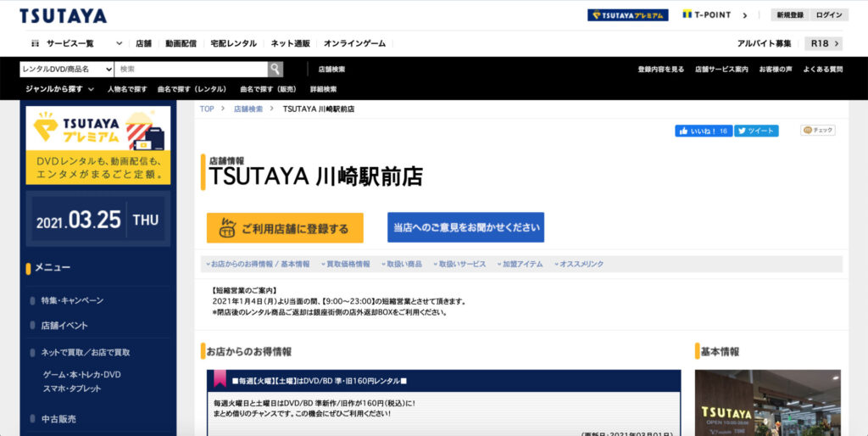Jump to 買取価格情報 section
The width and height of the screenshot is (868, 436).
[346, 265]
